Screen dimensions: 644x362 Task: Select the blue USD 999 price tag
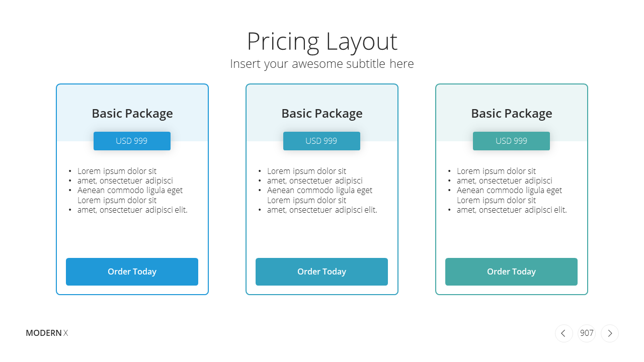(x=132, y=141)
